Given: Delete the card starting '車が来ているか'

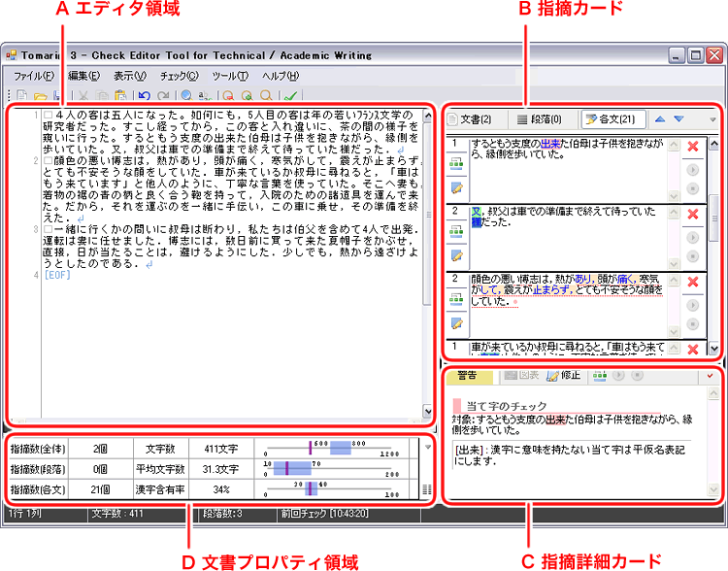Looking at the screenshot, I should 693,349.
